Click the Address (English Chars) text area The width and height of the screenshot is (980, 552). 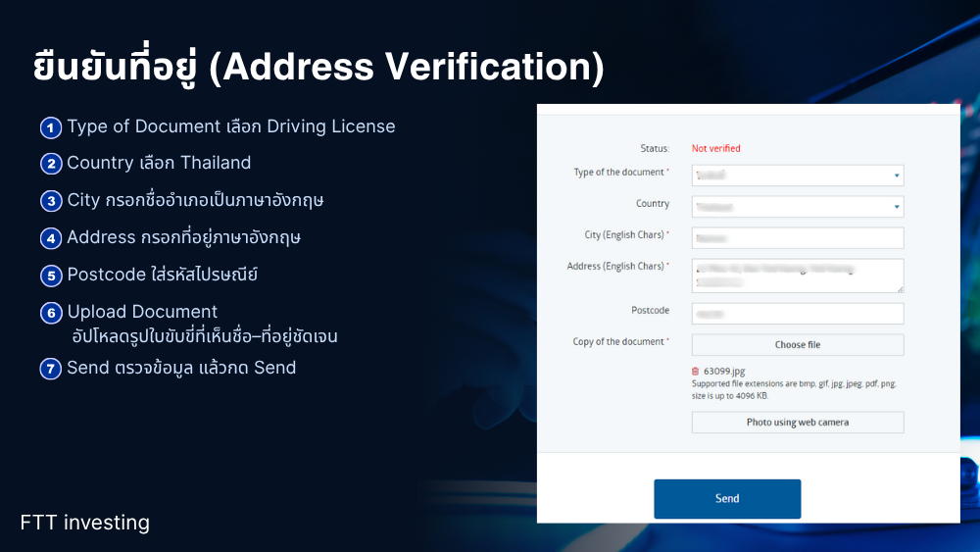point(798,276)
